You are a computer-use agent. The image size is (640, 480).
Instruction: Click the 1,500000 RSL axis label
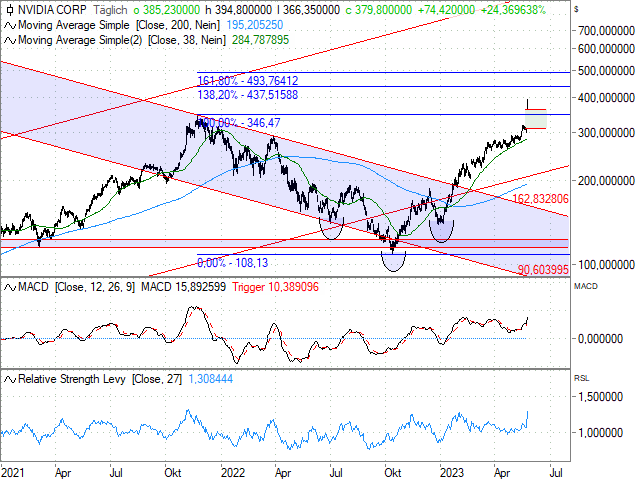point(600,397)
